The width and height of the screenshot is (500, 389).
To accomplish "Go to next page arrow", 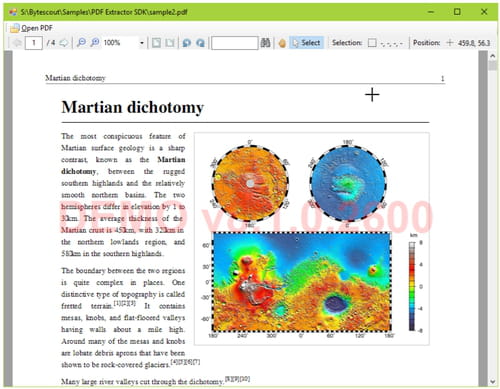I will pyautogui.click(x=64, y=43).
